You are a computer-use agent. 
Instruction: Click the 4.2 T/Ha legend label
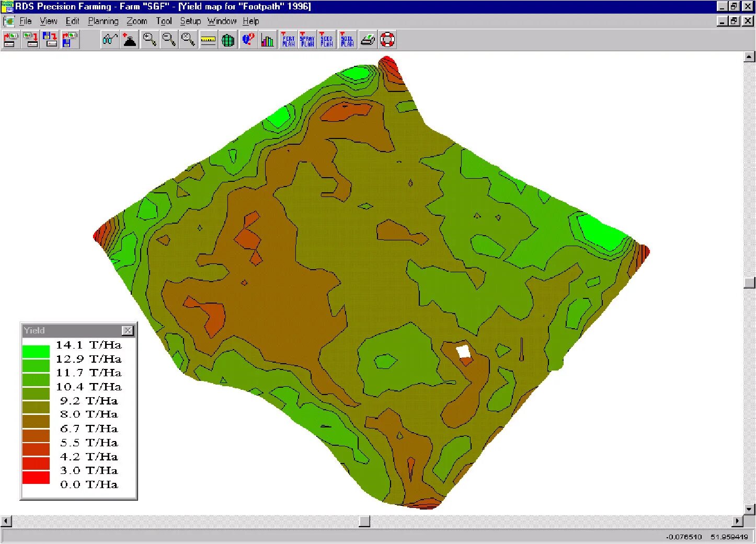coord(89,457)
